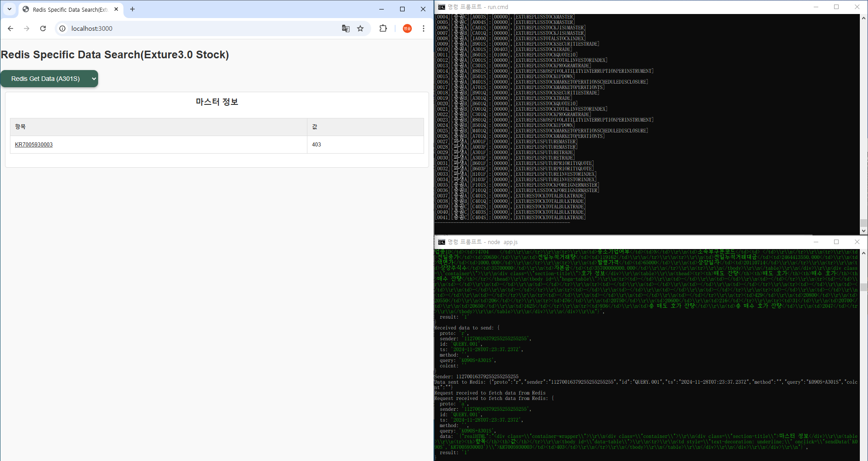Image resolution: width=868 pixels, height=461 pixels.
Task: Click node app.js vertical scrollbar thumb
Action: coord(863,287)
